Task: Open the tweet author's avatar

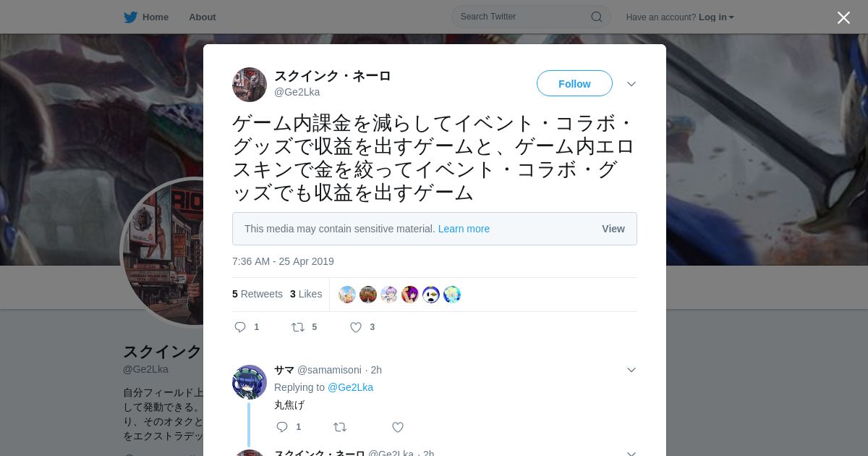Action: (x=250, y=85)
